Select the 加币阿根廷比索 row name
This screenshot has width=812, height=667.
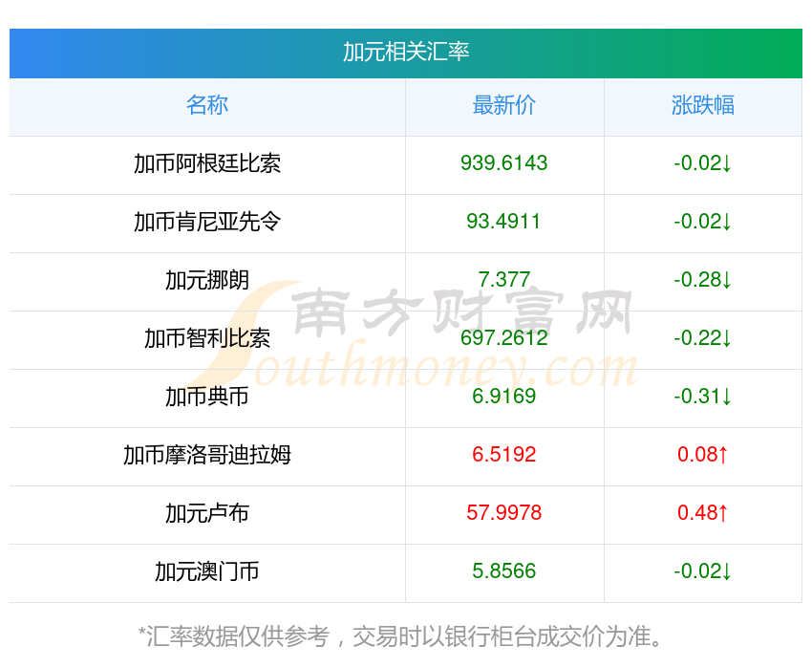click(207, 163)
